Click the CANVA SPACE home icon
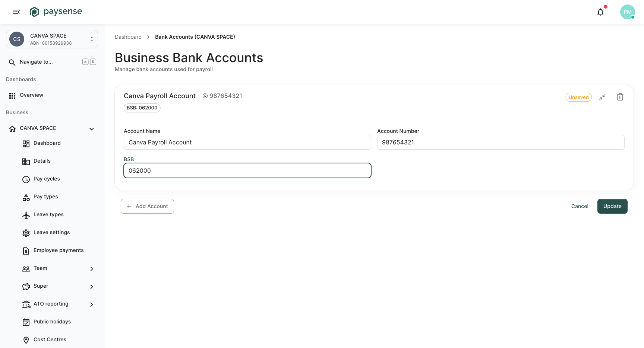This screenshot has width=644, height=348. 12,129
